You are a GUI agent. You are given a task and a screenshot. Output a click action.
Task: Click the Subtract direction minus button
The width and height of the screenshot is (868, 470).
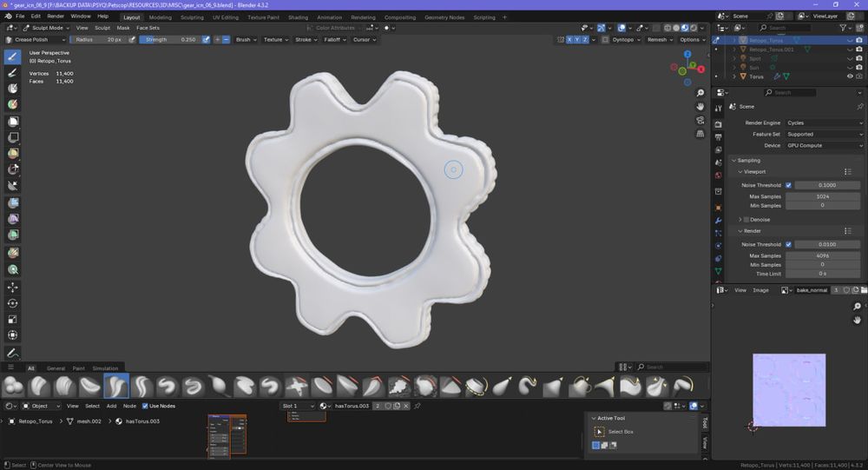click(226, 40)
